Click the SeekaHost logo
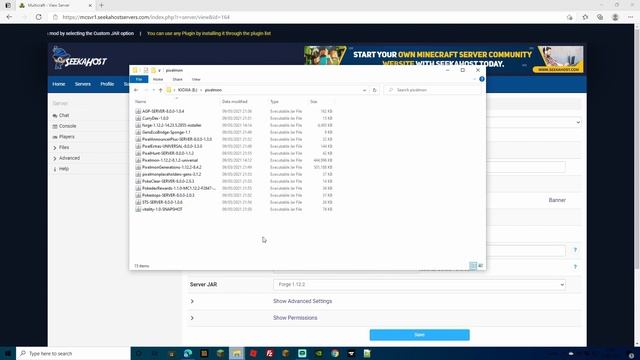This screenshot has height=360, width=640. click(x=80, y=58)
